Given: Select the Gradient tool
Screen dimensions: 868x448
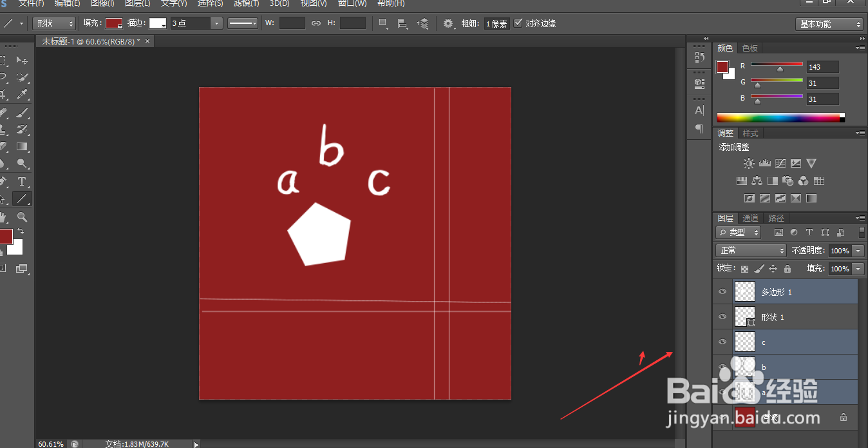Looking at the screenshot, I should 22,147.
